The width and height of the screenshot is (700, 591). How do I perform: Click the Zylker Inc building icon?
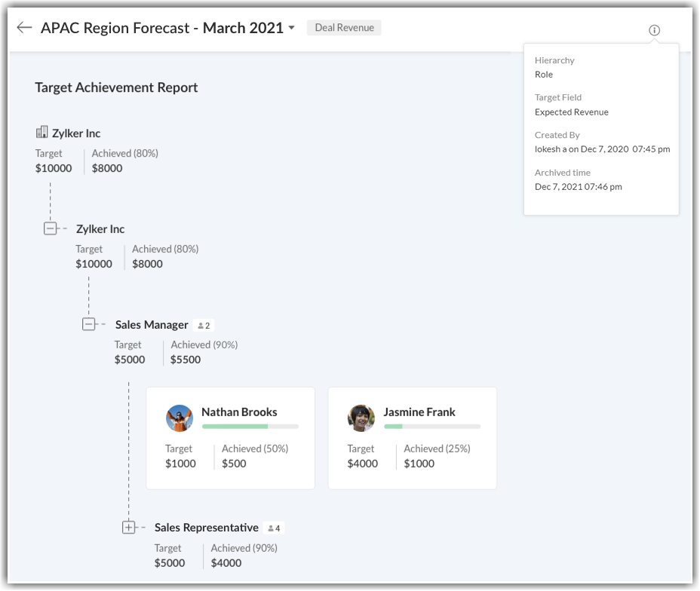41,133
